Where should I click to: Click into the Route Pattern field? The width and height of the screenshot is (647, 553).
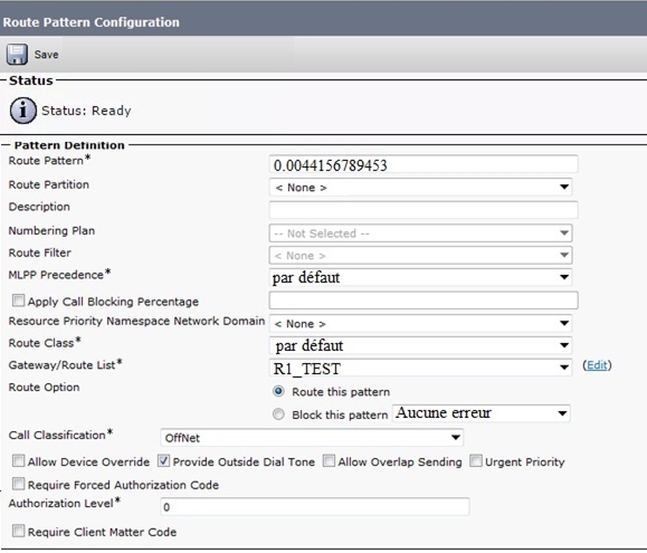423,164
